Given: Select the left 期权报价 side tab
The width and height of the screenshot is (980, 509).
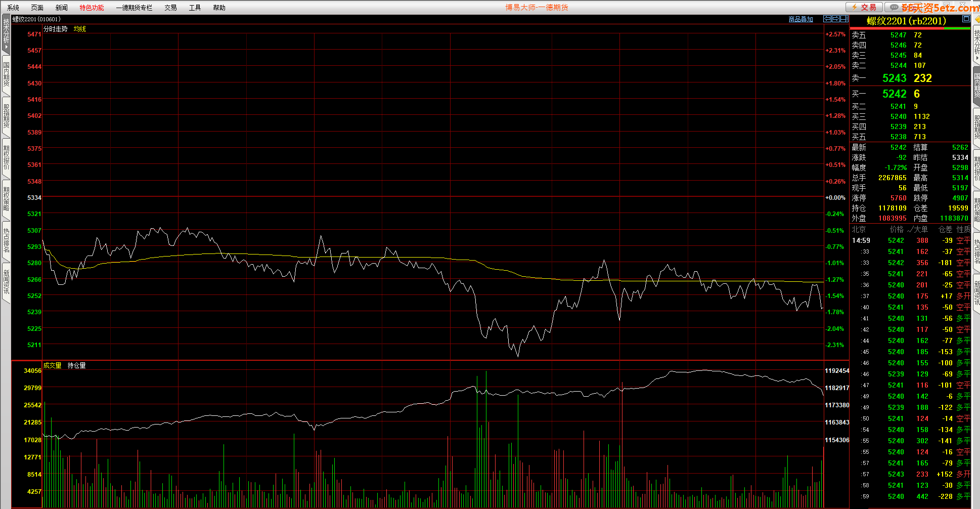Looking at the screenshot, I should pos(6,157).
